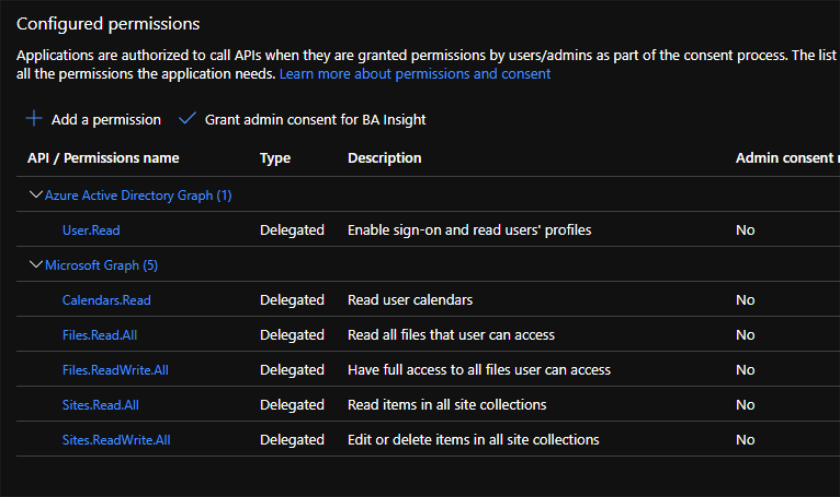Select Add a permission button text
This screenshot has width=840, height=497.
click(106, 120)
